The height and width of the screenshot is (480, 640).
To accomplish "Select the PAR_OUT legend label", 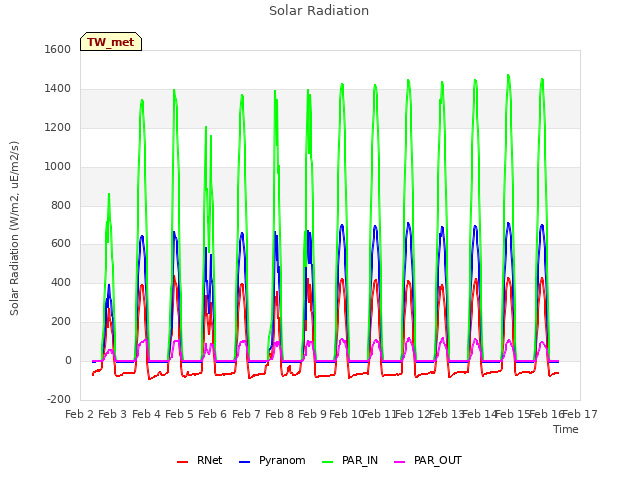I will click(438, 460).
